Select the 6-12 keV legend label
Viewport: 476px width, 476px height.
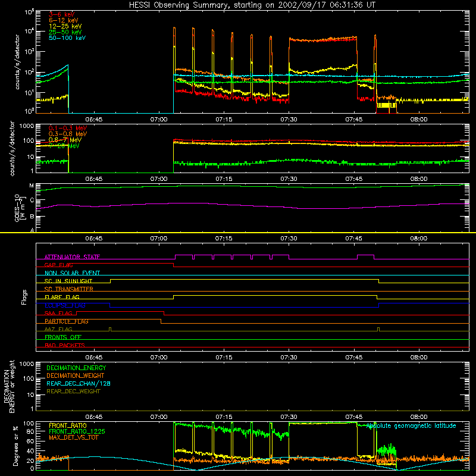point(64,20)
